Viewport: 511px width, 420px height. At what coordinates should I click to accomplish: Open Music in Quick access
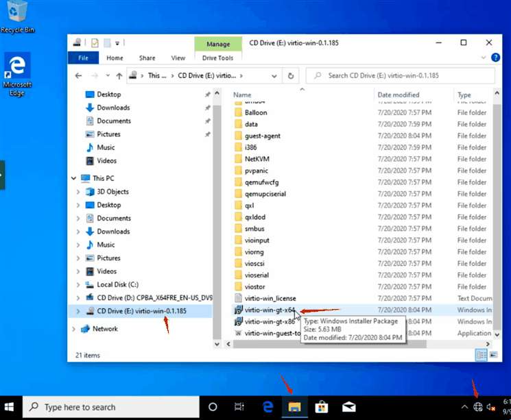(106, 147)
